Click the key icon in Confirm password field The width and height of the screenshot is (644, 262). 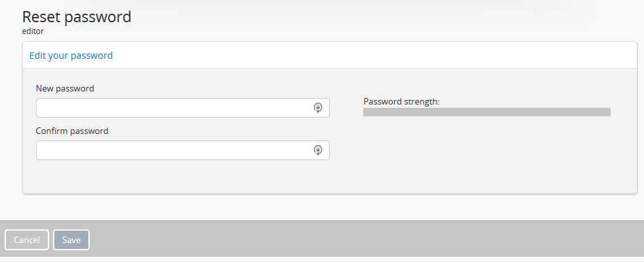tap(318, 150)
